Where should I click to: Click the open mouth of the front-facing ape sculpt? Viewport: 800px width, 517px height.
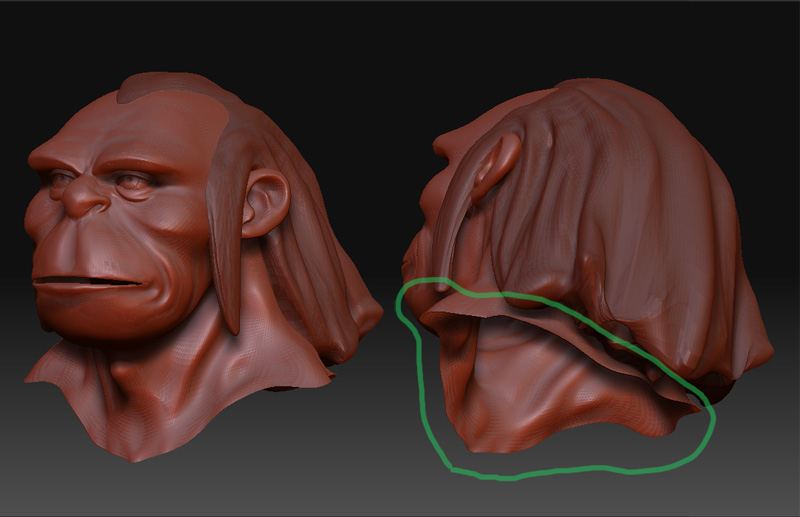point(87,282)
